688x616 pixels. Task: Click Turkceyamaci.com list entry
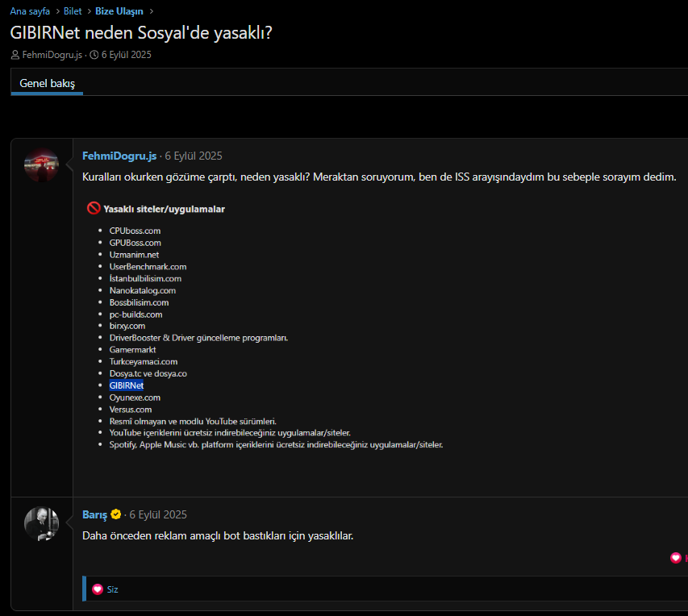tap(144, 361)
